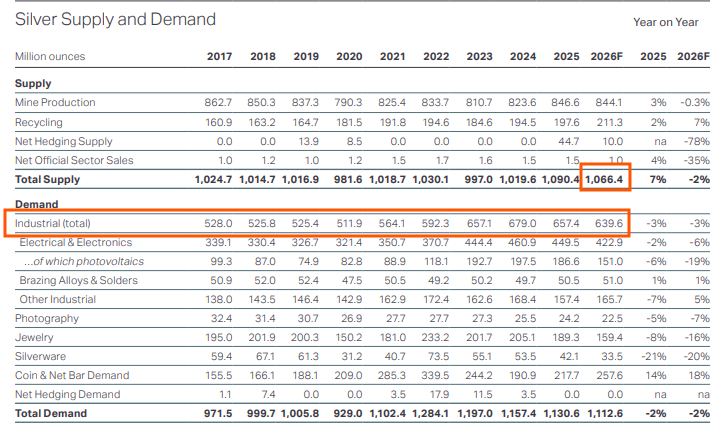Select the 2025 Industrial total value 657.4

[x=566, y=223]
